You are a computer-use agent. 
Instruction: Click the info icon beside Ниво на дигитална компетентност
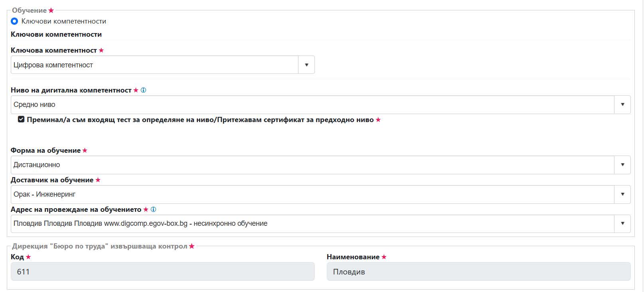point(144,90)
